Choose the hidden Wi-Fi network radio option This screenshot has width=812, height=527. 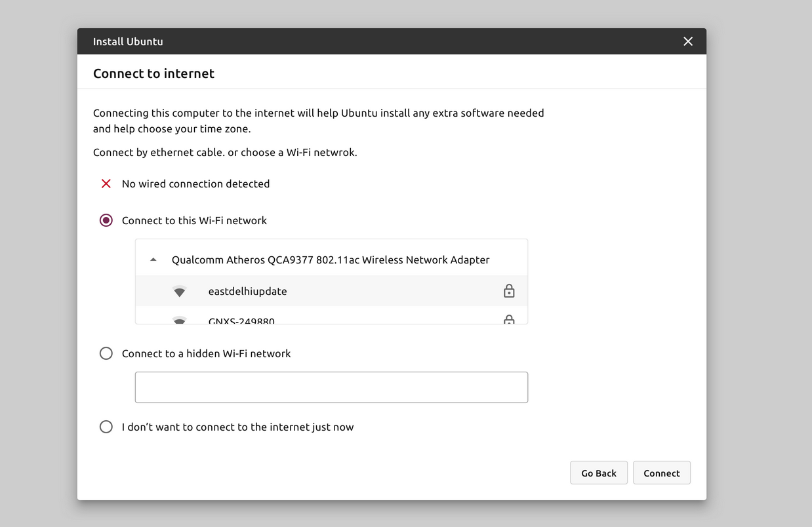click(106, 353)
